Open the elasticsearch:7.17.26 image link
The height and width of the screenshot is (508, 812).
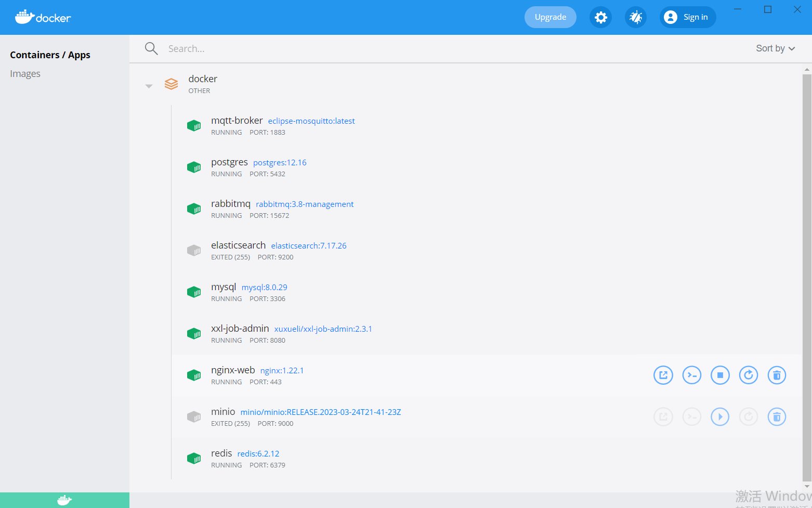(x=309, y=245)
